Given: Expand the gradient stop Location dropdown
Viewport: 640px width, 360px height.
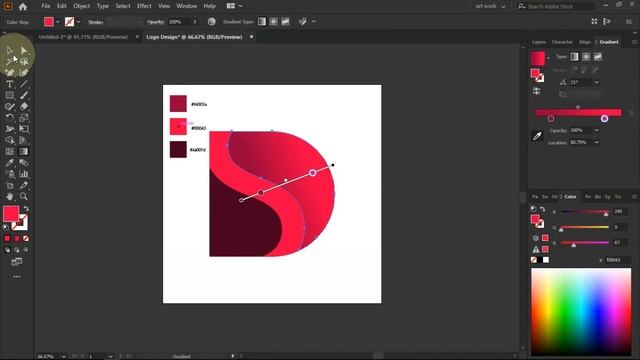Looking at the screenshot, I should 597,142.
